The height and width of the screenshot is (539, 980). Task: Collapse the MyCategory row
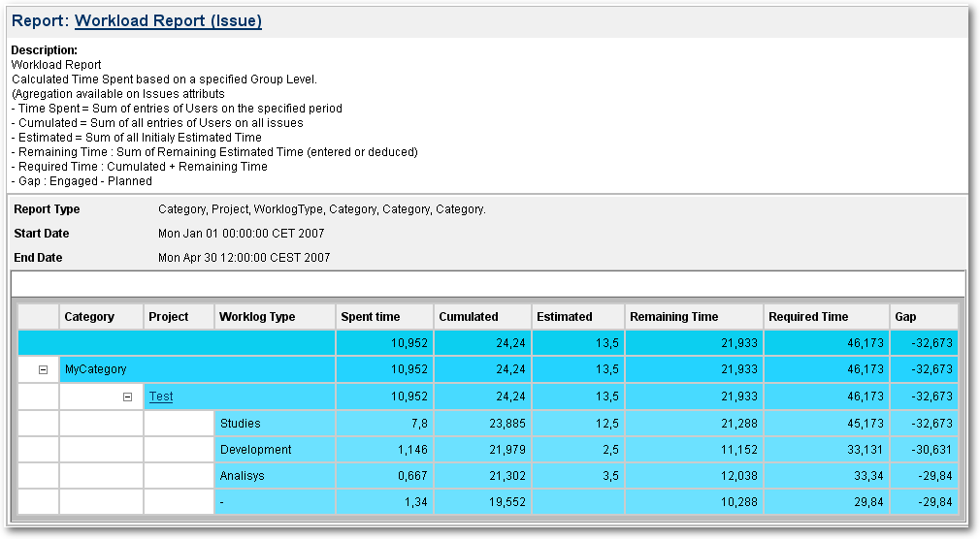pos(43,369)
